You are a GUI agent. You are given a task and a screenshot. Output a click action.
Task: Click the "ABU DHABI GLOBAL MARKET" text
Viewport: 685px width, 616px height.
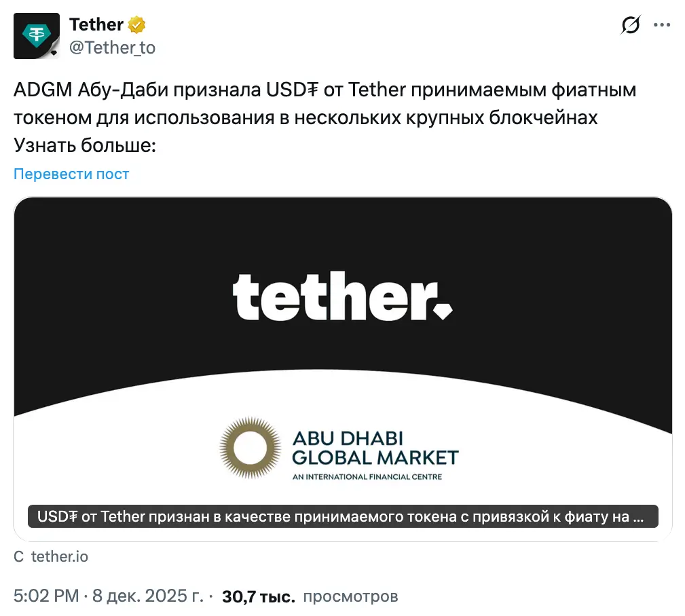pyautogui.click(x=375, y=447)
